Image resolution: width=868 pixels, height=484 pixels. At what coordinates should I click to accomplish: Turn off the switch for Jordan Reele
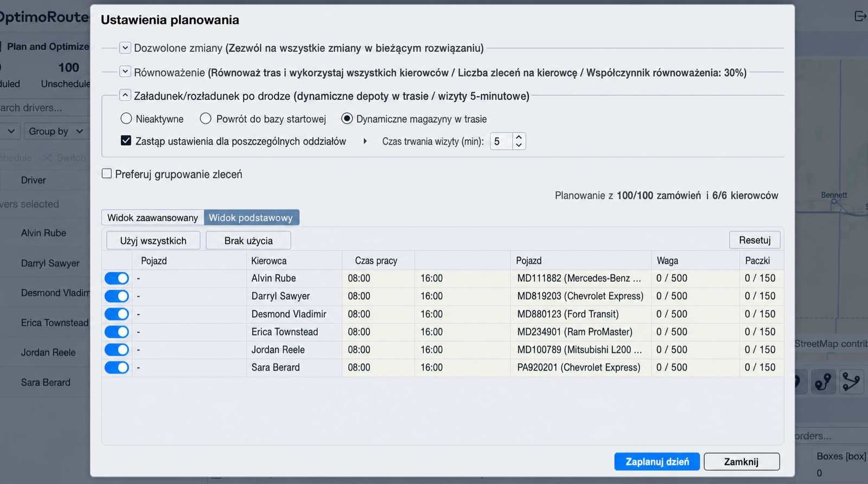point(117,350)
